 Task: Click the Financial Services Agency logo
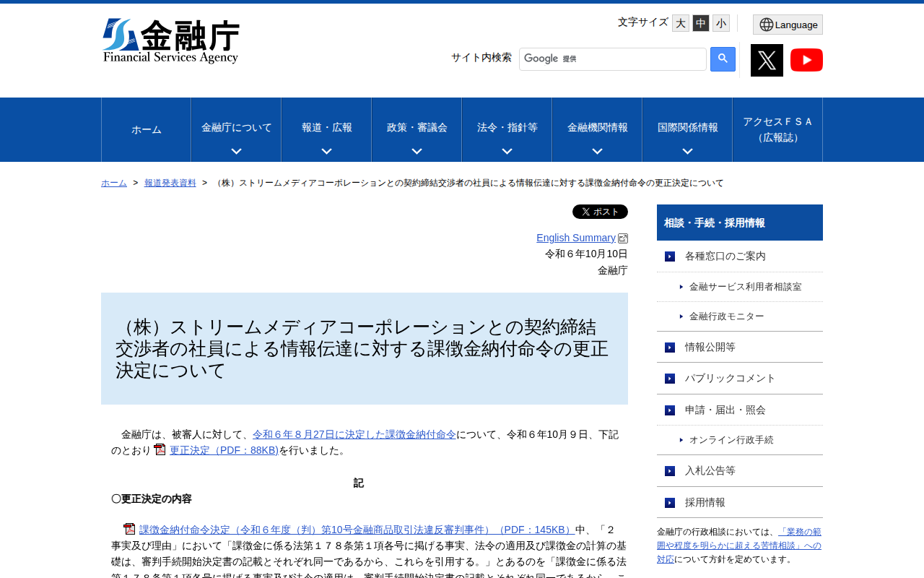coord(171,41)
